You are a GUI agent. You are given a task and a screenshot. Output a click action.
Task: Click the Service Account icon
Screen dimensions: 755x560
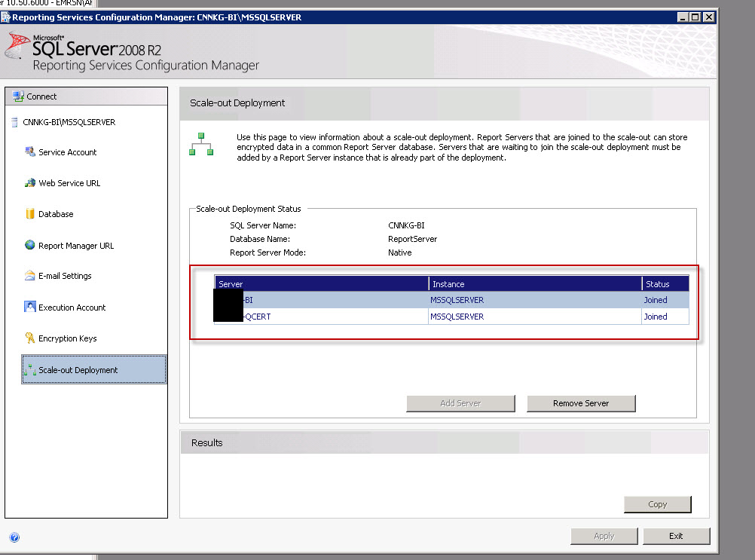(30, 152)
